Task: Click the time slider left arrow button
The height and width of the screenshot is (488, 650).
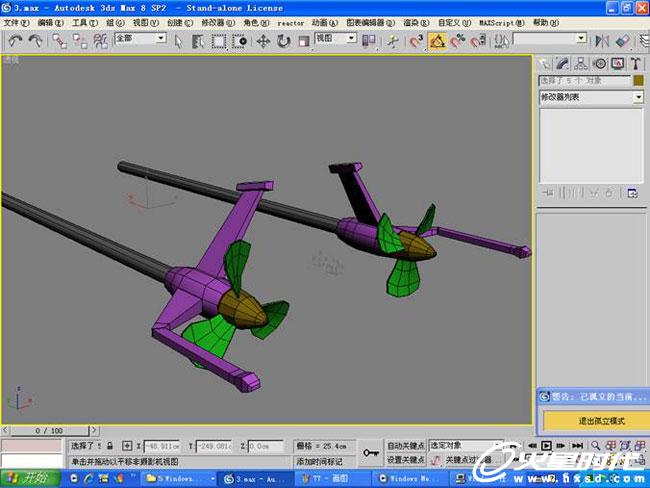Action: [5, 430]
